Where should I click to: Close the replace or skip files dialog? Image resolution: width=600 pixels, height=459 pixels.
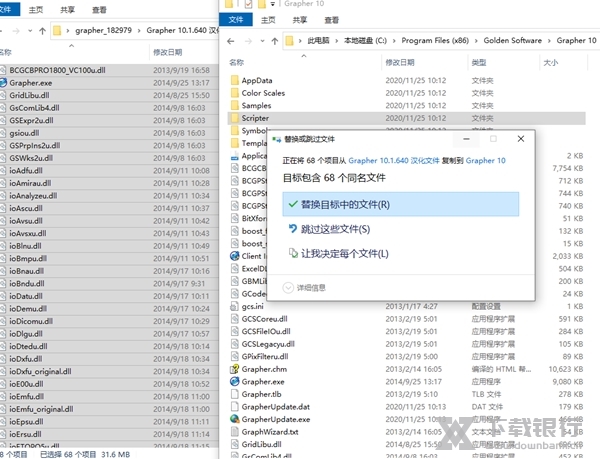tap(521, 139)
